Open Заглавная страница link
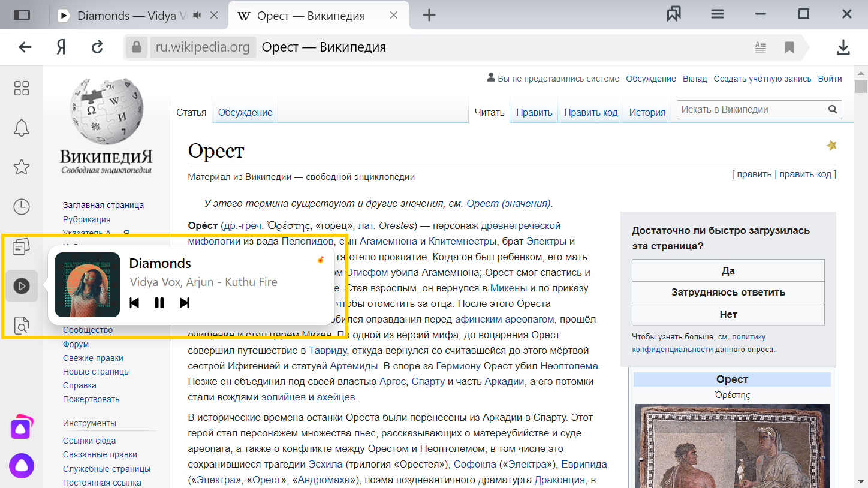The width and height of the screenshot is (868, 488). (103, 205)
